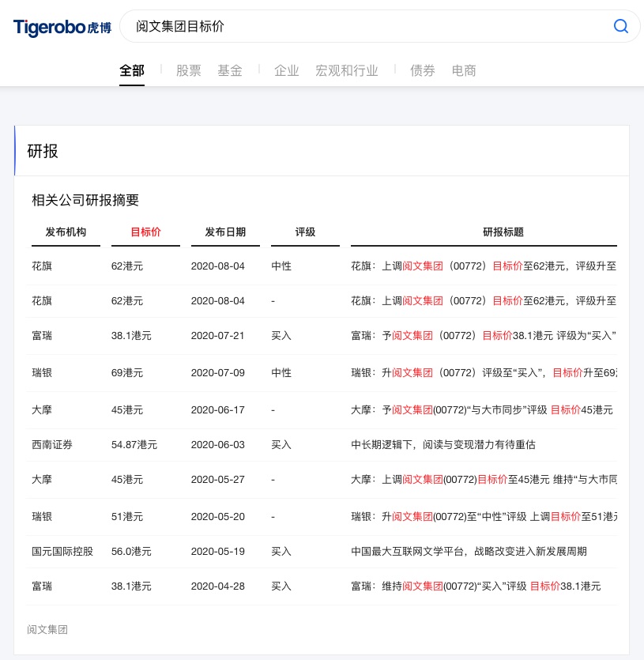Click the 相关公司研报摘要 subtitle
644x660 pixels.
click(85, 200)
